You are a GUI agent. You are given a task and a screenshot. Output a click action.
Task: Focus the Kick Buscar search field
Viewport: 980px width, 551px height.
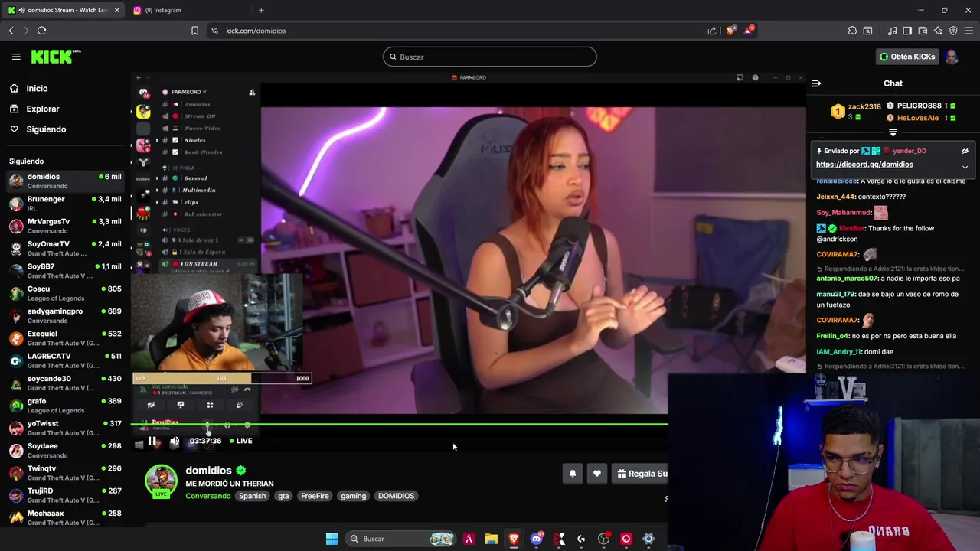coord(490,57)
